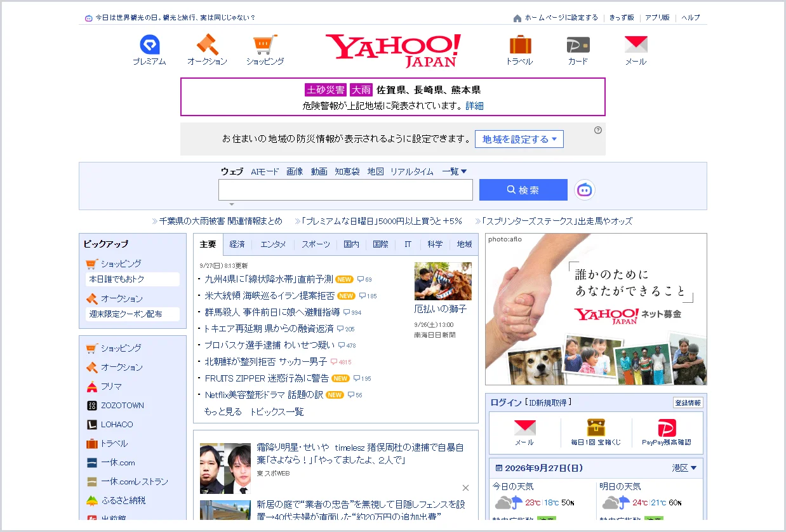Switch to the エンタメ news tab
The width and height of the screenshot is (786, 532).
pyautogui.click(x=273, y=244)
